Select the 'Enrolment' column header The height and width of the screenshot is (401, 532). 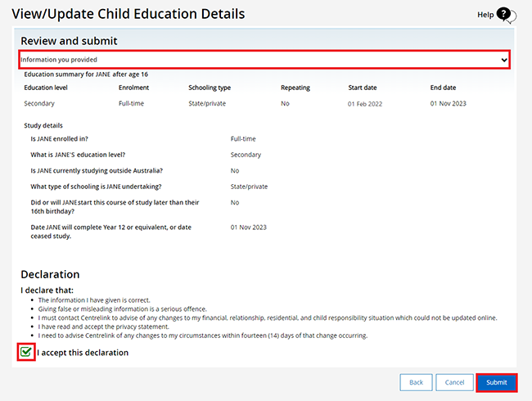(133, 87)
